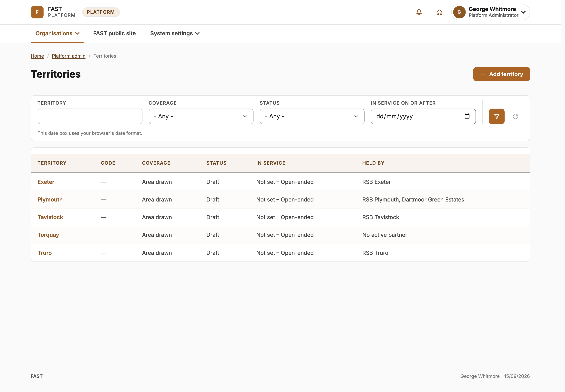Open the calendar picker in date field

(x=467, y=116)
